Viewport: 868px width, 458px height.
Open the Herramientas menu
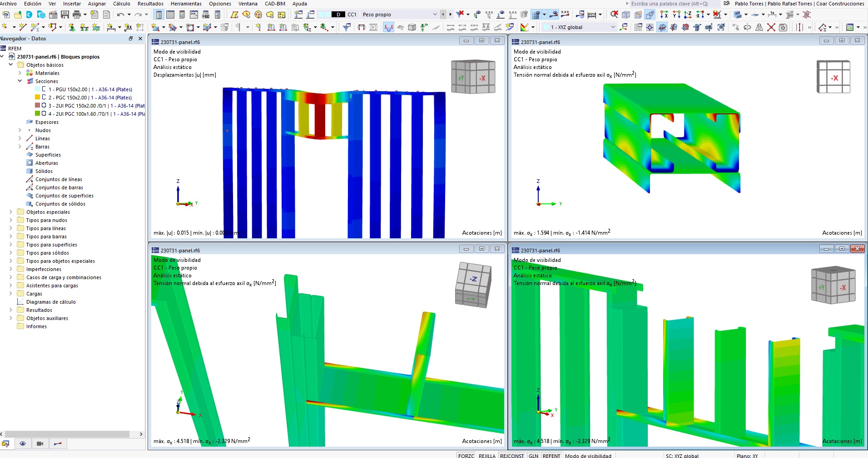[x=186, y=4]
